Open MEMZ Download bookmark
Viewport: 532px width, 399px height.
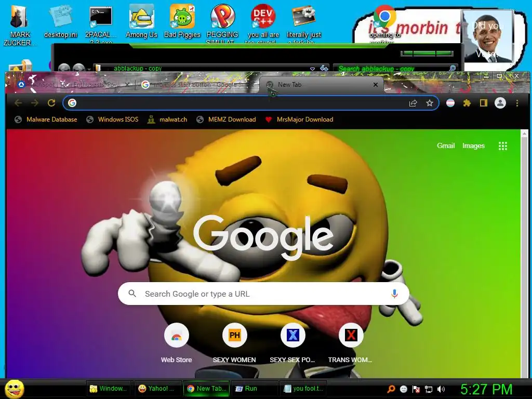coord(227,119)
